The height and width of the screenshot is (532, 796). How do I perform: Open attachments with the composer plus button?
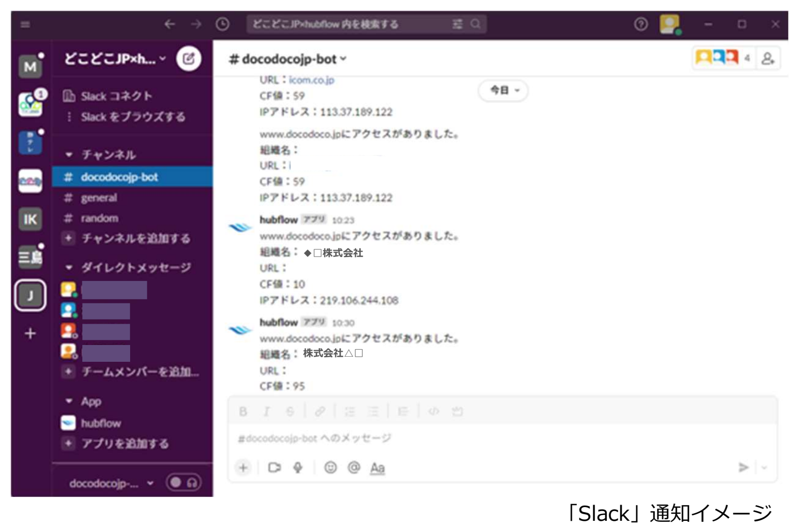[243, 467]
